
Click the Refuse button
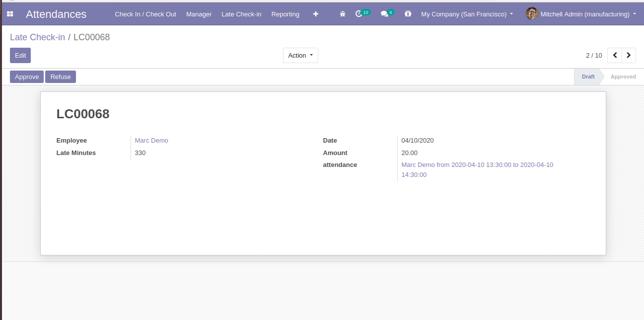tap(61, 77)
